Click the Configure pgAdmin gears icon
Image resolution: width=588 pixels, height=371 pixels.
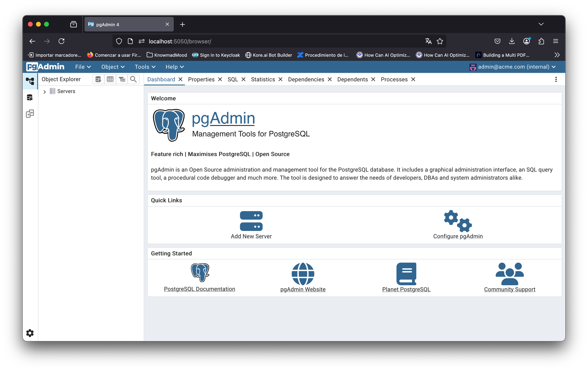click(458, 221)
